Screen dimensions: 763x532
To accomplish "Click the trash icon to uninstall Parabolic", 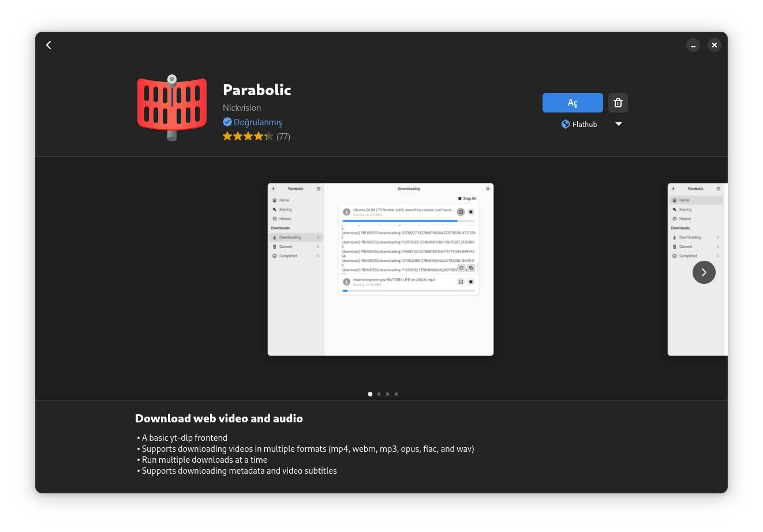I will (x=618, y=103).
